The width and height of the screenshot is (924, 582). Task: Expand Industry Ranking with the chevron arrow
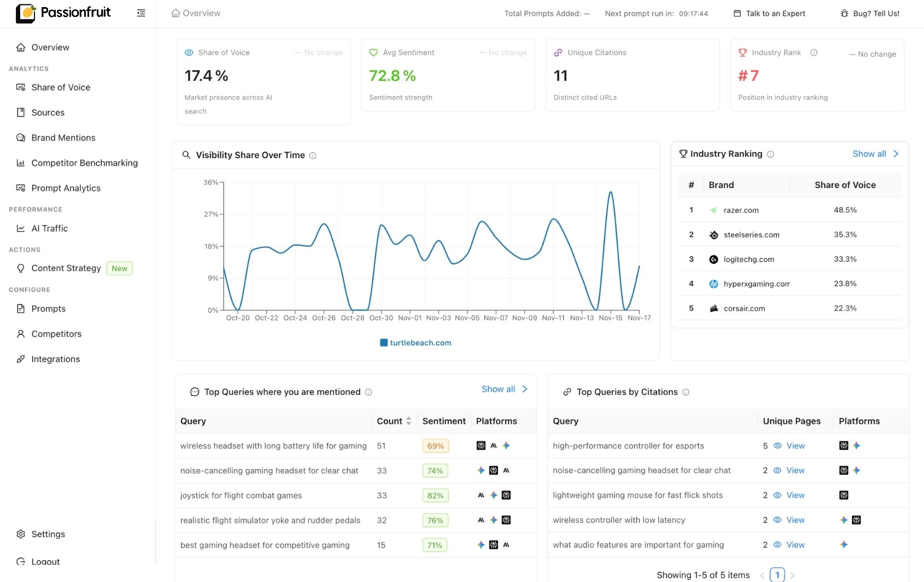click(896, 154)
